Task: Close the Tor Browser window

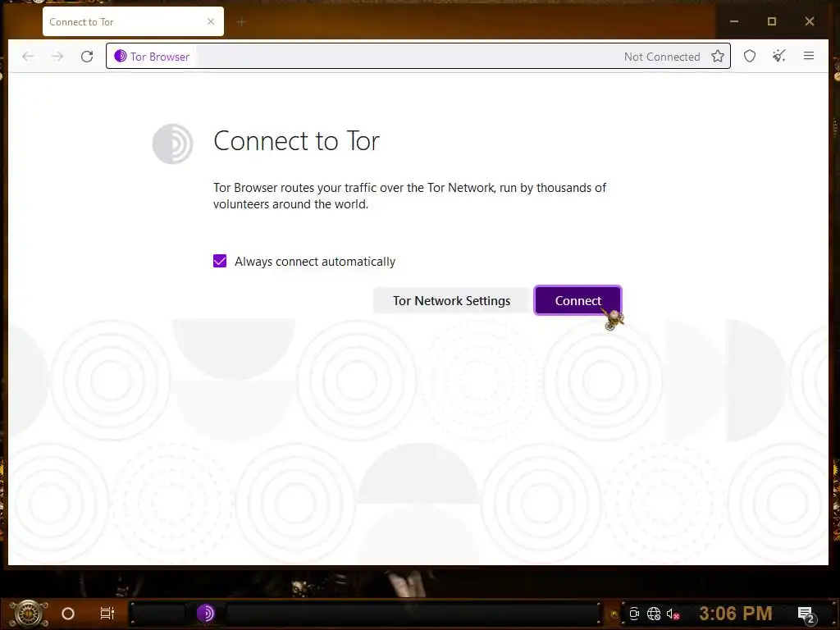Action: pyautogui.click(x=810, y=21)
